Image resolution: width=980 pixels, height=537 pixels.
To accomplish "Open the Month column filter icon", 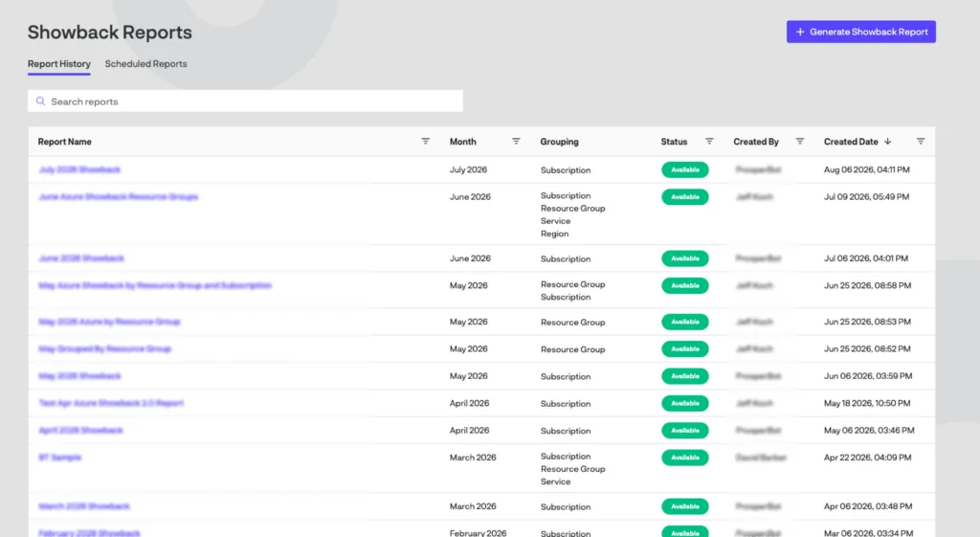I will click(x=516, y=142).
